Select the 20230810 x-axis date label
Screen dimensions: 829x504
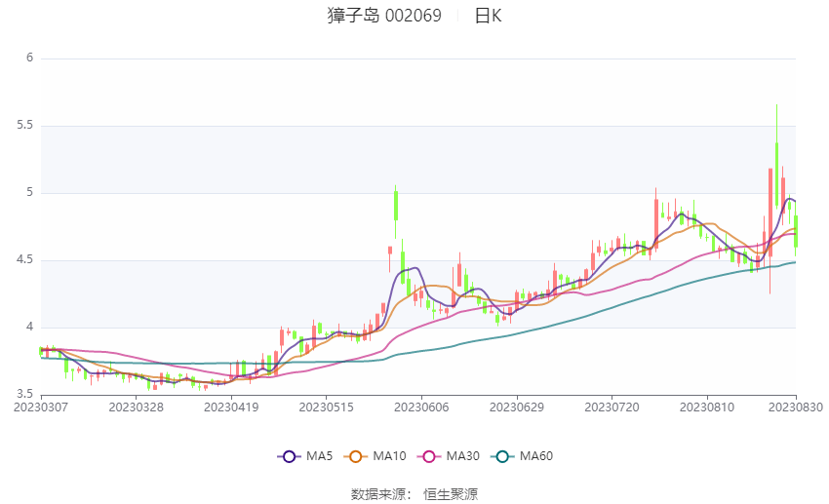(x=707, y=407)
